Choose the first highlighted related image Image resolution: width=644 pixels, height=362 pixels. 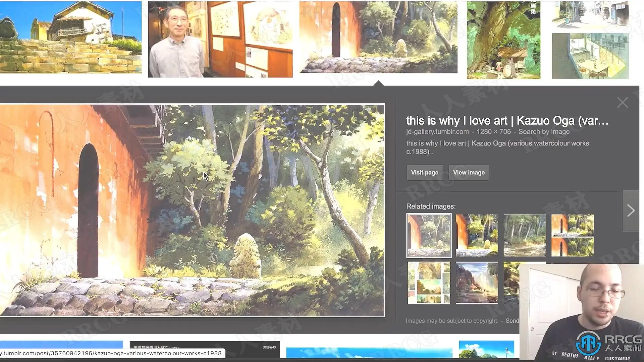point(429,235)
